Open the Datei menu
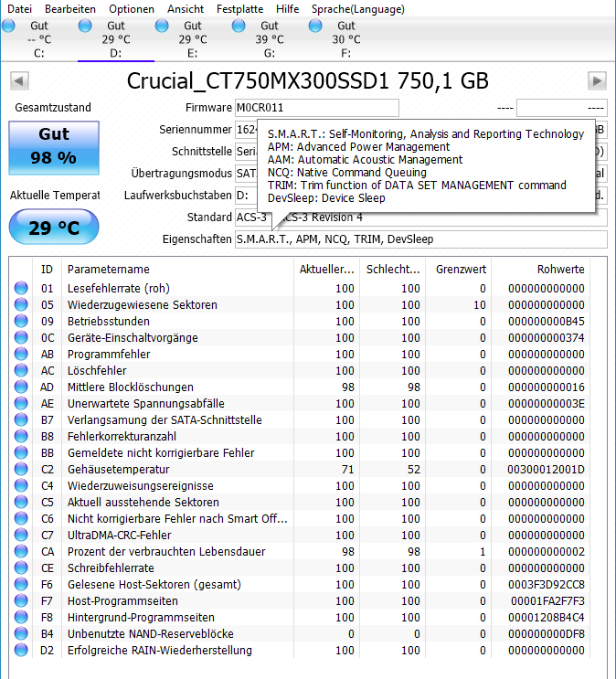Viewport: 616px width, 679px height. [x=19, y=8]
